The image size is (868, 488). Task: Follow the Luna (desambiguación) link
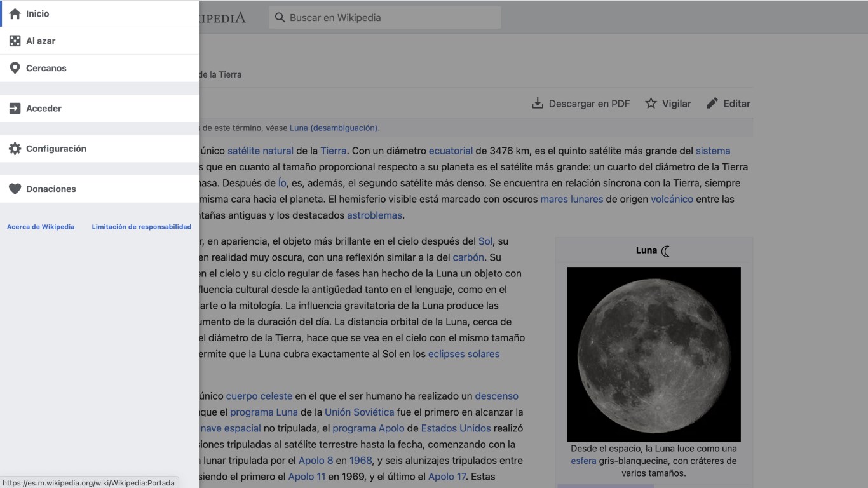pyautogui.click(x=334, y=128)
